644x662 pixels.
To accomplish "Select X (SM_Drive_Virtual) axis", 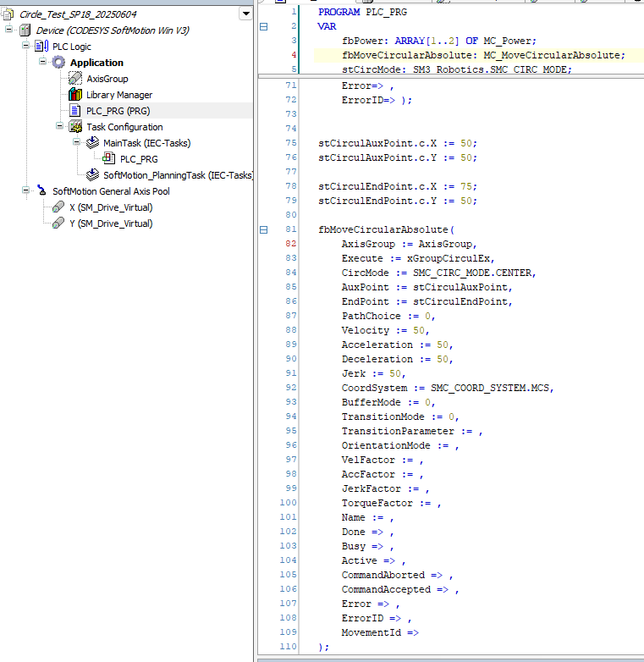I will (x=111, y=207).
